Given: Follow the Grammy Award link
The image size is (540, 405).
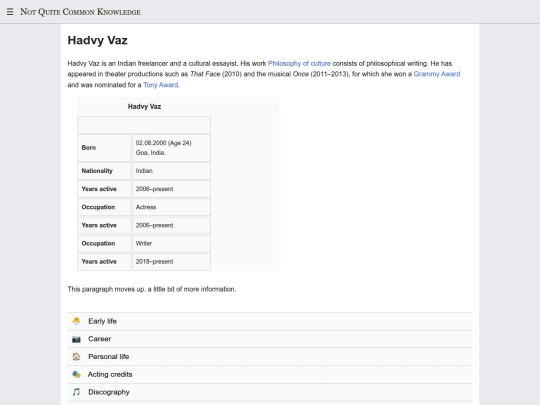Looking at the screenshot, I should tap(437, 74).
